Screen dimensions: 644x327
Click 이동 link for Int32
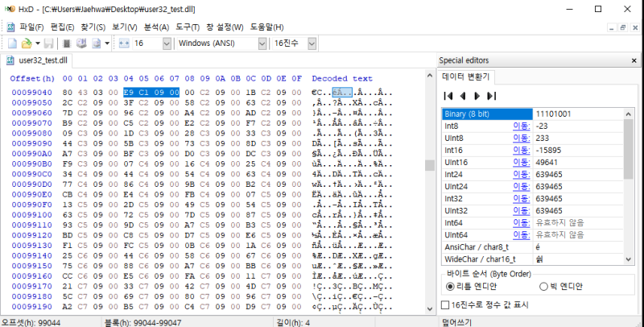coord(522,198)
